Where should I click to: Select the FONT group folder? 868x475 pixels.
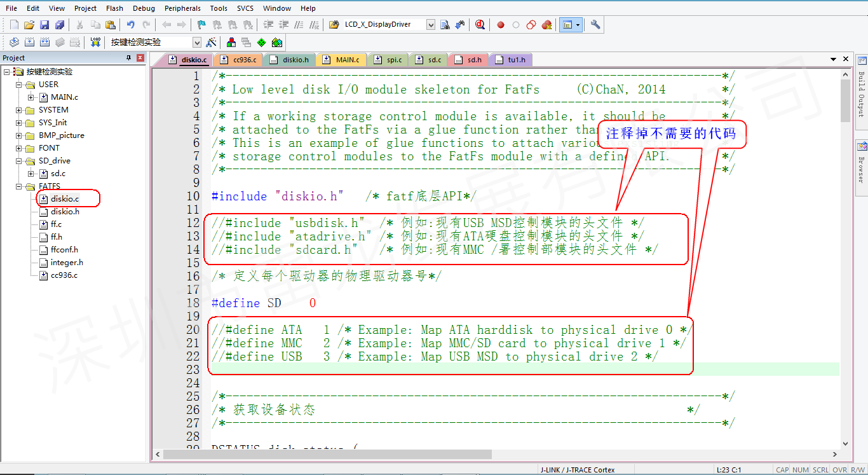pos(49,148)
